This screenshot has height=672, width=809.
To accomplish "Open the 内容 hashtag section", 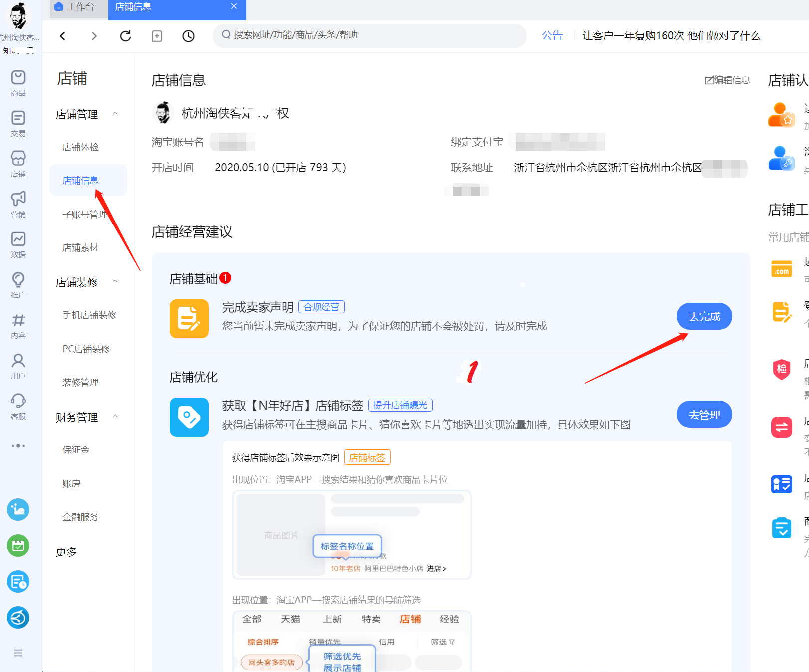I will pos(18,326).
